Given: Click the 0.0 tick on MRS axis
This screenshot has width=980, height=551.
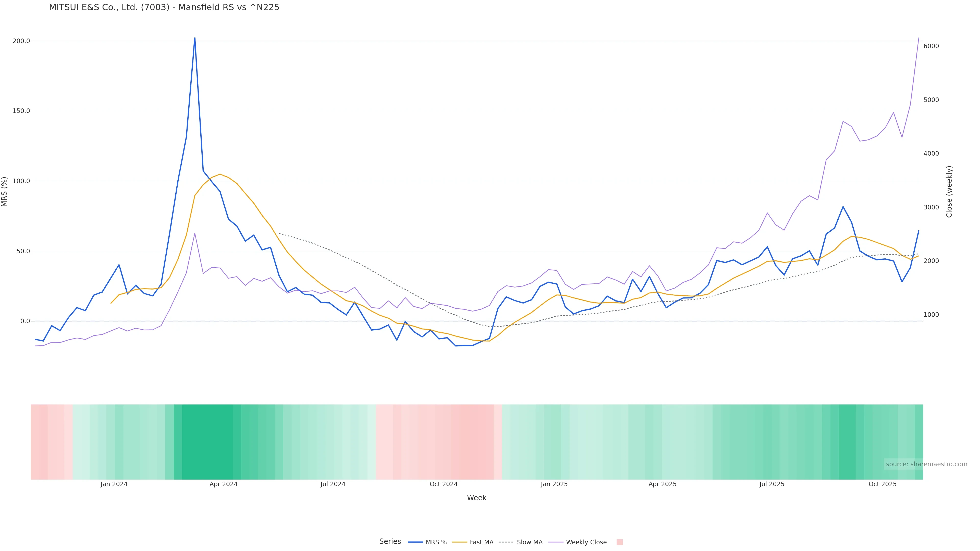Looking at the screenshot, I should pyautogui.click(x=25, y=321).
